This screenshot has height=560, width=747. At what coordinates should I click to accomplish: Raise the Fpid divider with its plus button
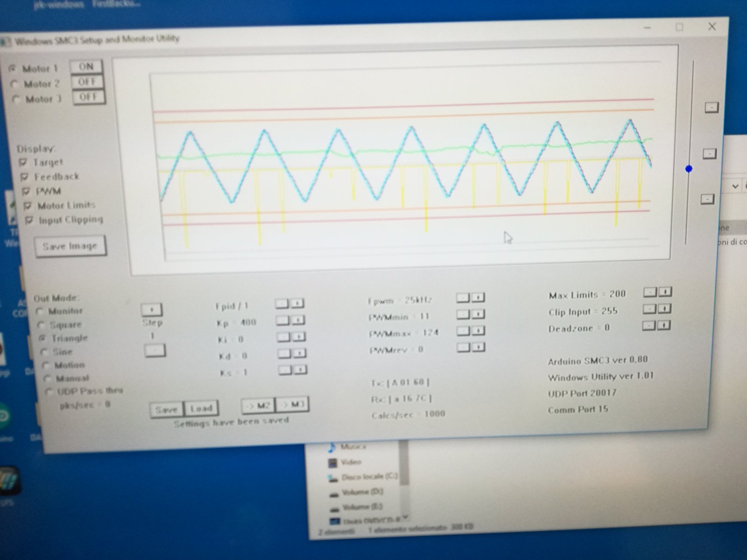click(x=297, y=304)
